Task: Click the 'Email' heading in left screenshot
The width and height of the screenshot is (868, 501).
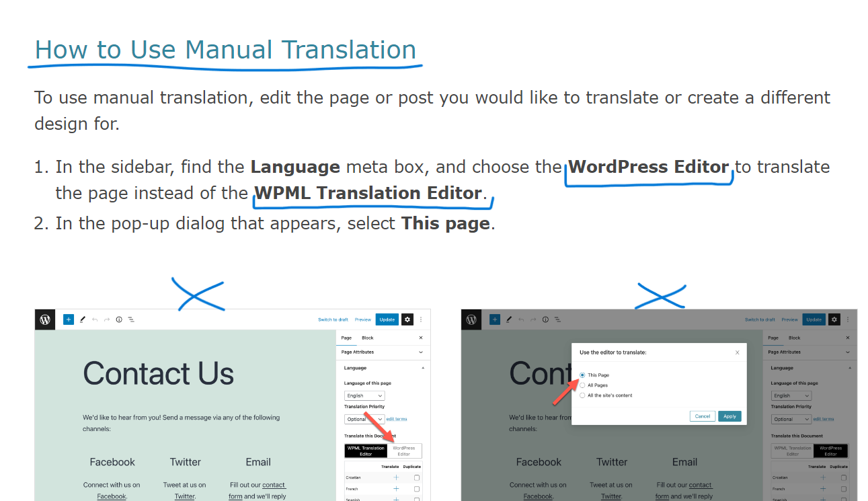Action: pyautogui.click(x=258, y=462)
